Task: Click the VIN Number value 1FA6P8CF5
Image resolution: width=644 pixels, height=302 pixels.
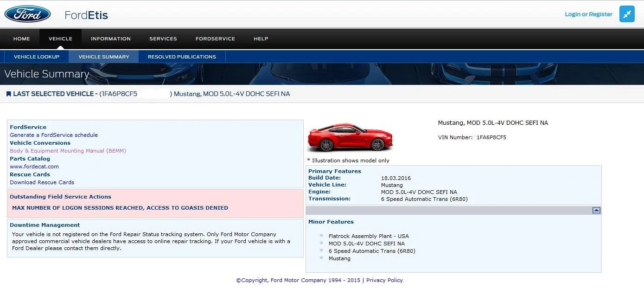Action: pyautogui.click(x=491, y=137)
